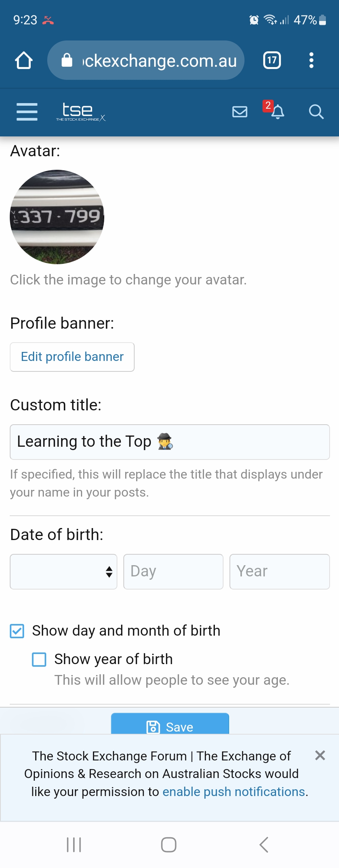The width and height of the screenshot is (339, 868).
Task: Tap the browser home icon
Action: click(24, 60)
